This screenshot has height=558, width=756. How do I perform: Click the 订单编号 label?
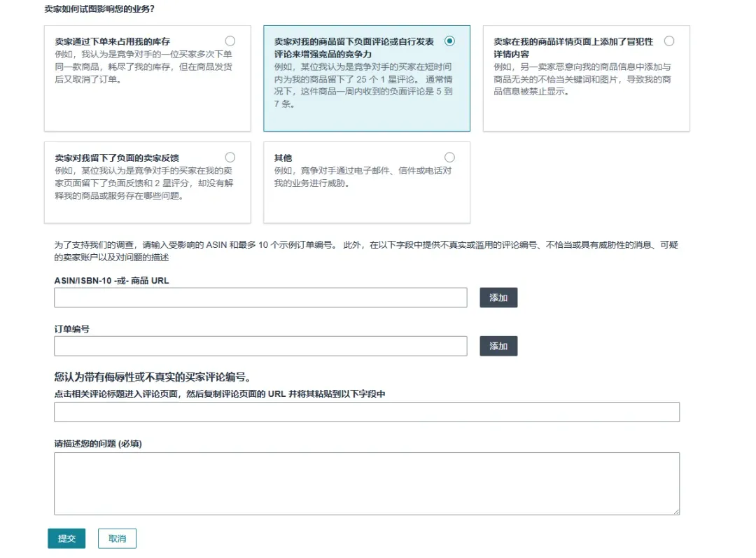point(72,328)
